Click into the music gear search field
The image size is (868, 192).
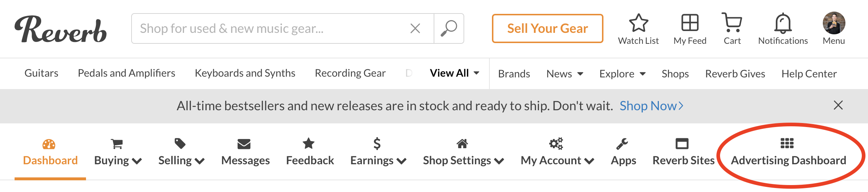pyautogui.click(x=270, y=28)
